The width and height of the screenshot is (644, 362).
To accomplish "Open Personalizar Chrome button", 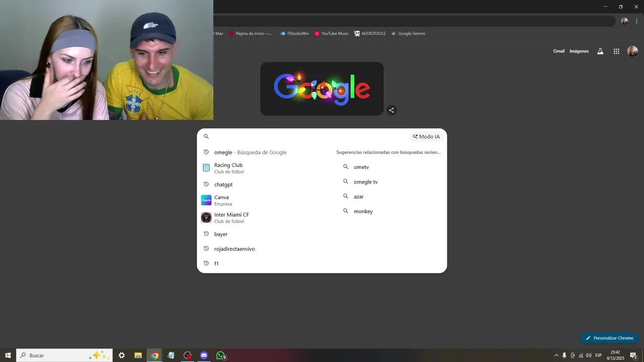I will coord(609,338).
